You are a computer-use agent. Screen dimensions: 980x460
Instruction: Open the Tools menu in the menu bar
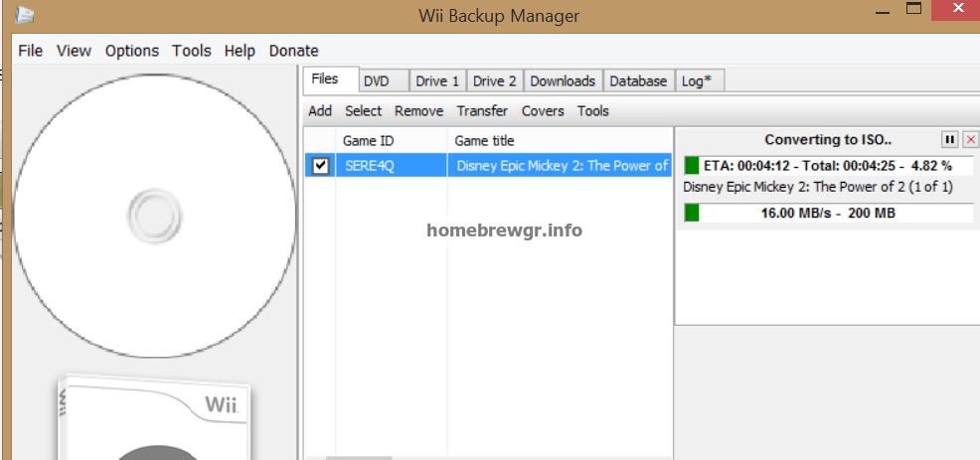coord(191,51)
